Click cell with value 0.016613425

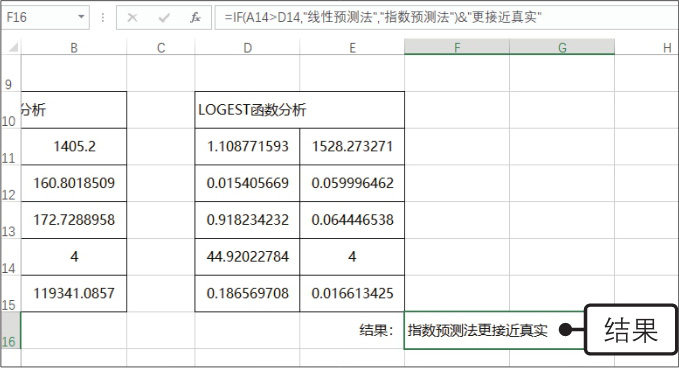click(x=352, y=294)
